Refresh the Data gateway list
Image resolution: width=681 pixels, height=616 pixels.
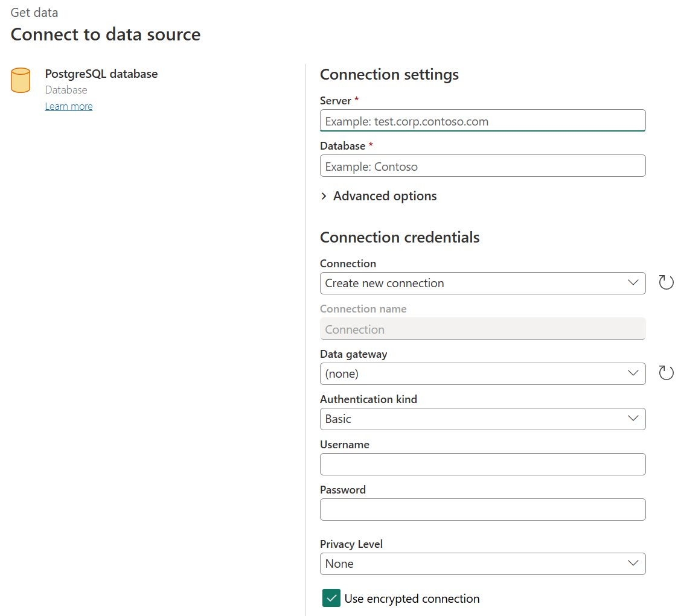pos(666,372)
